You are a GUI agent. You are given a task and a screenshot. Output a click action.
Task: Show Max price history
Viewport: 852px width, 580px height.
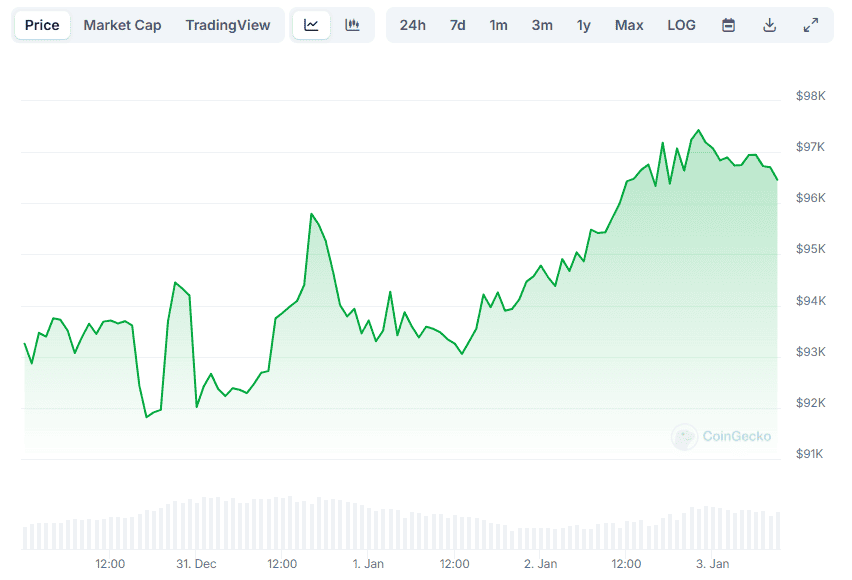[629, 25]
